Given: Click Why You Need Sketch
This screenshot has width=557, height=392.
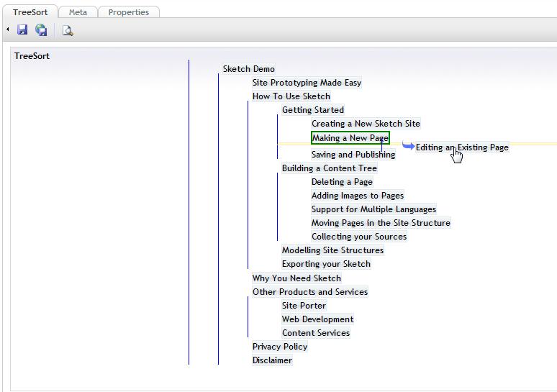Looking at the screenshot, I should 296,278.
